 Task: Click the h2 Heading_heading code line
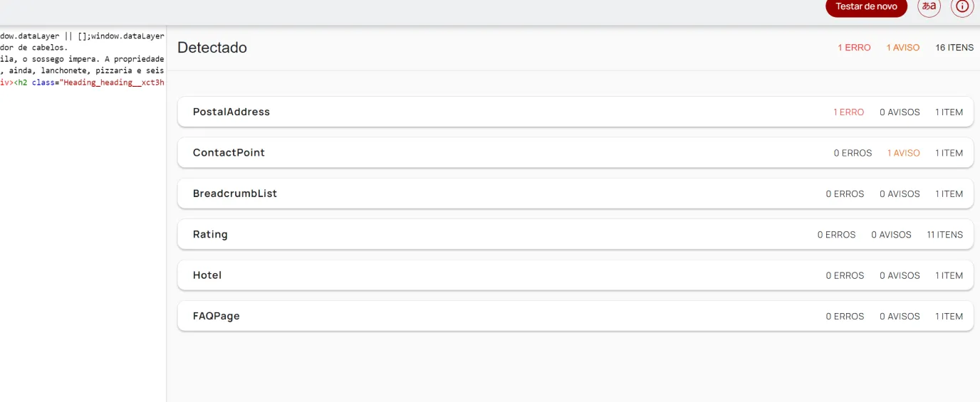pyautogui.click(x=83, y=83)
